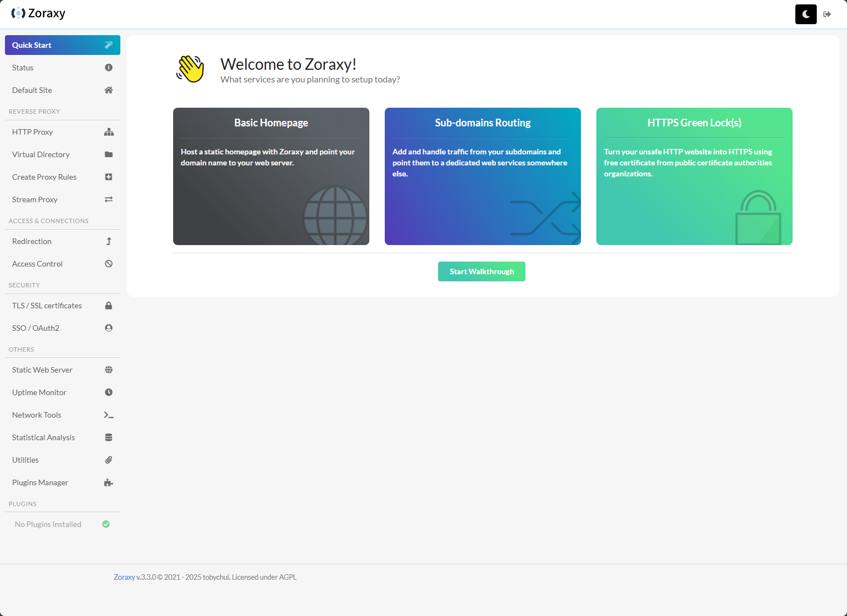Click the ban icon beside Access Control
The image size is (847, 616).
(109, 264)
